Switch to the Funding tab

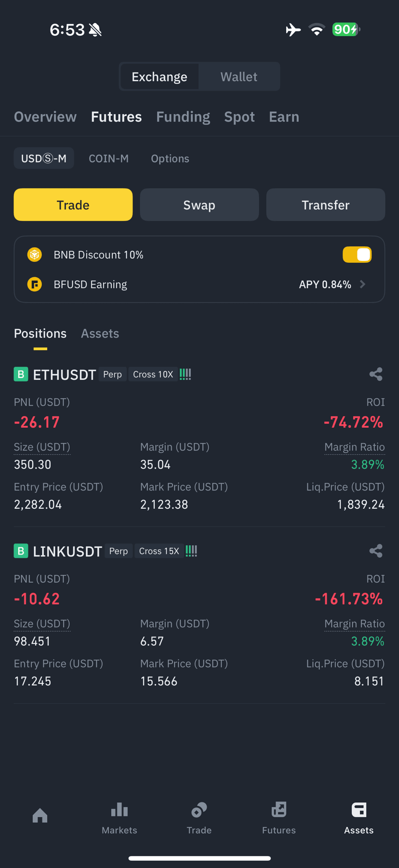tap(183, 117)
